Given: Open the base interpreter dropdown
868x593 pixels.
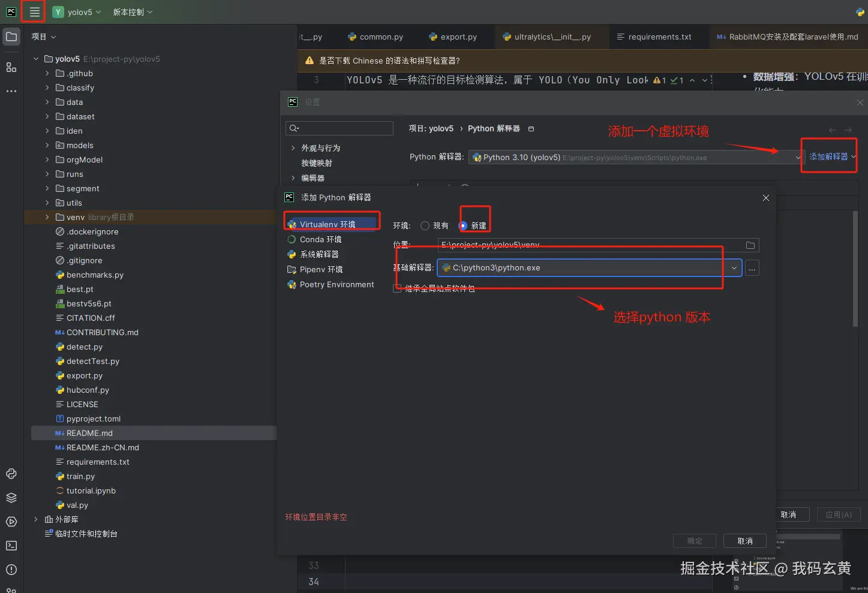Looking at the screenshot, I should click(x=734, y=268).
